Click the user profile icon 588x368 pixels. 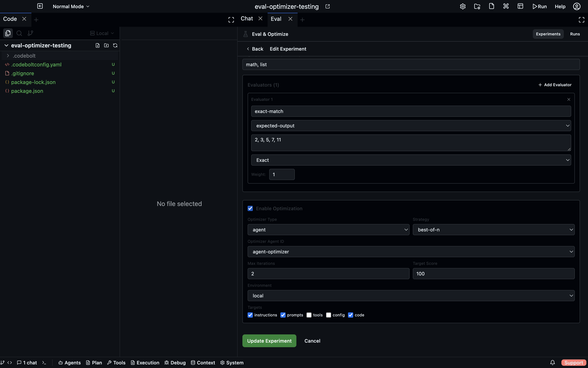point(577,7)
